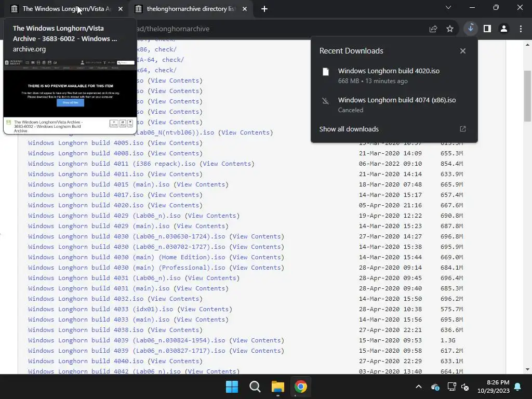
Task: Open taskbar Search magnifier
Action: point(255,387)
